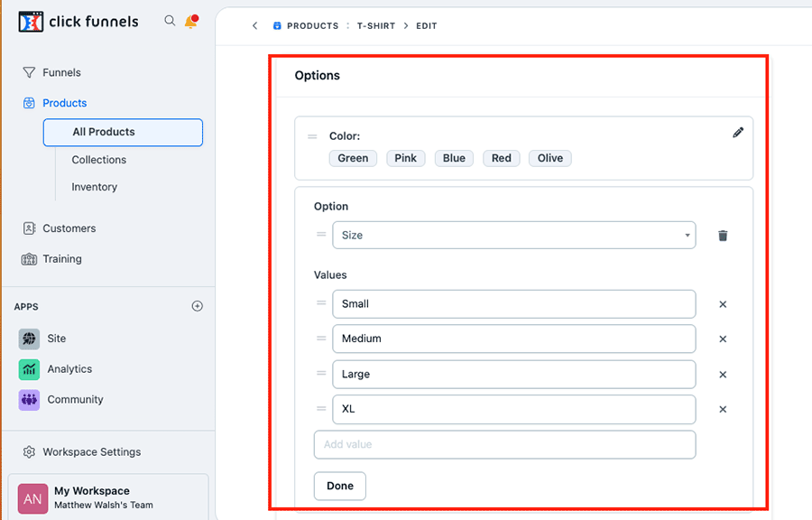Screen dimensions: 812x520
Task: Click the Funnels filter icon in sidebar
Action: [29, 72]
